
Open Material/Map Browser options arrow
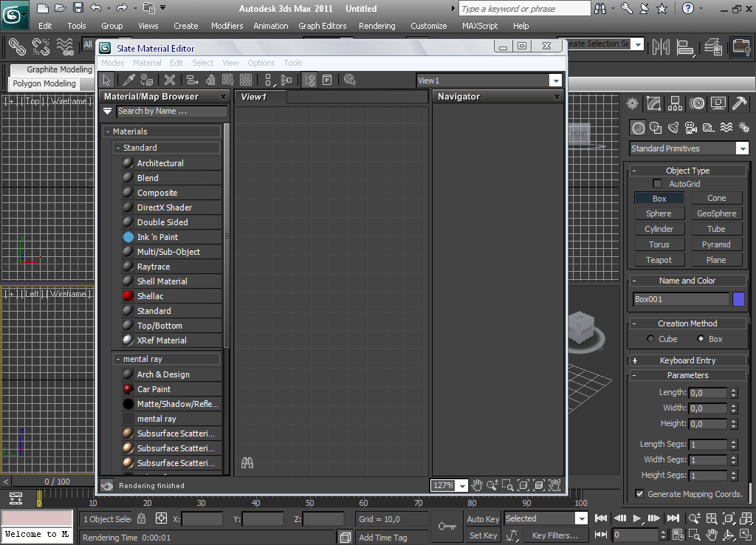pyautogui.click(x=108, y=111)
